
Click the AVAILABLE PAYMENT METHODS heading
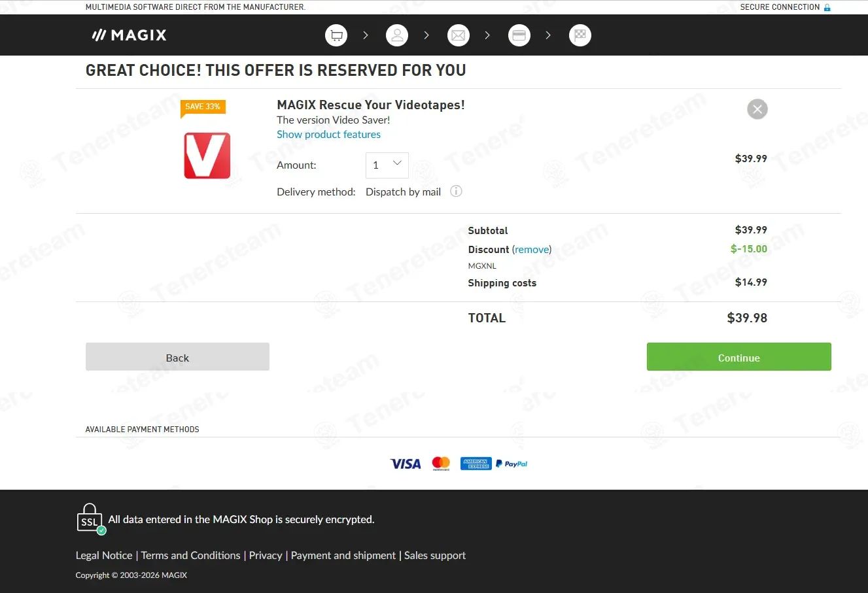point(142,430)
